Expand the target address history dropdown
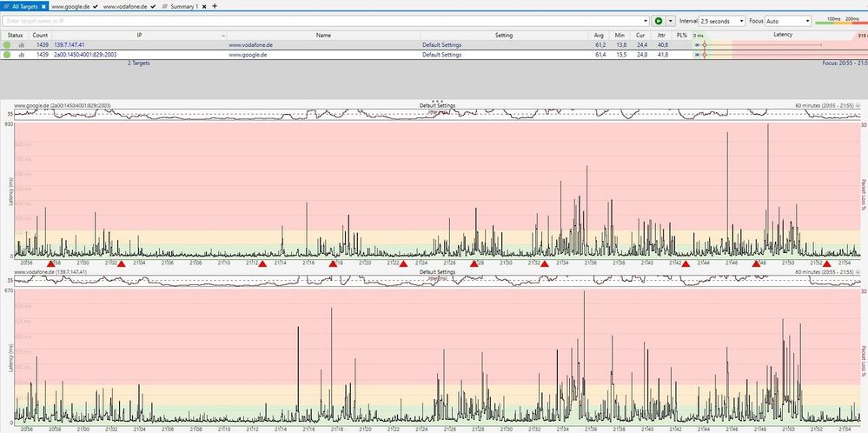 [646, 20]
